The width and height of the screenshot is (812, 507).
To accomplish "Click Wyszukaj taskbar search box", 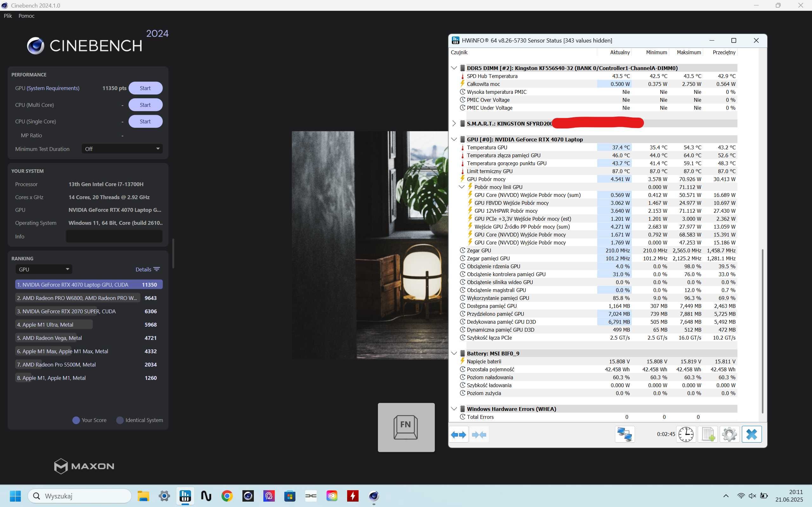I will 80,496.
